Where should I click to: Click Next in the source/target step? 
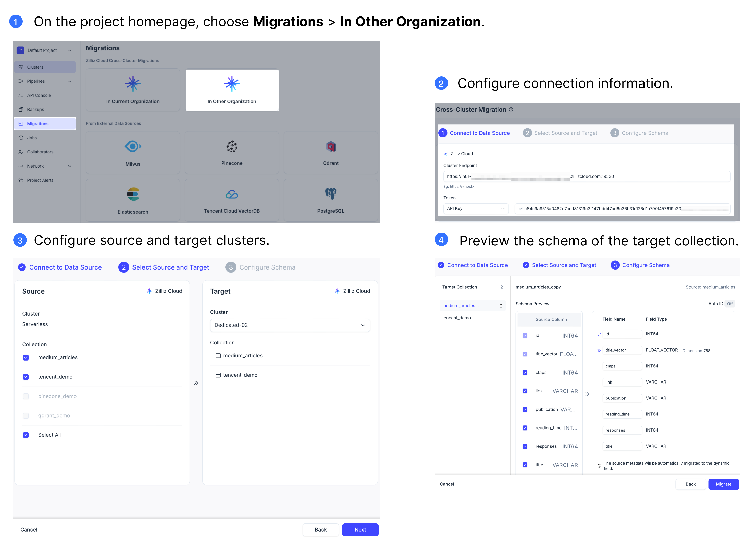tap(360, 529)
